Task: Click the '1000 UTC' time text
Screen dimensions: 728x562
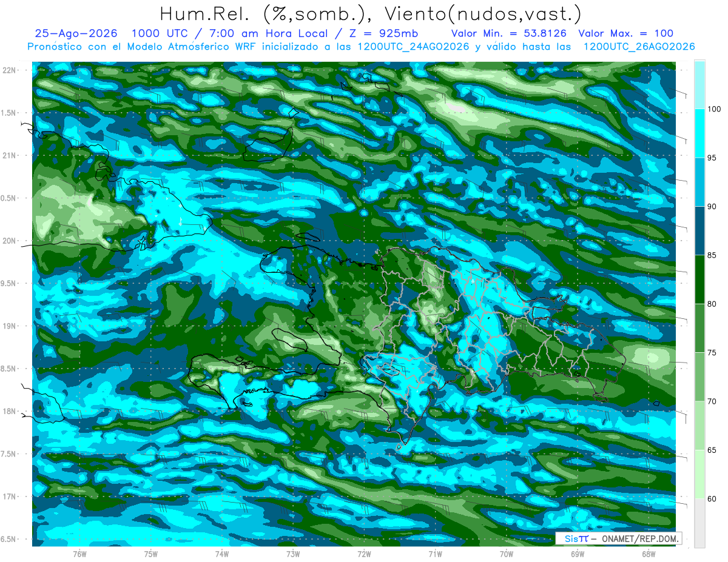Action: [x=160, y=34]
